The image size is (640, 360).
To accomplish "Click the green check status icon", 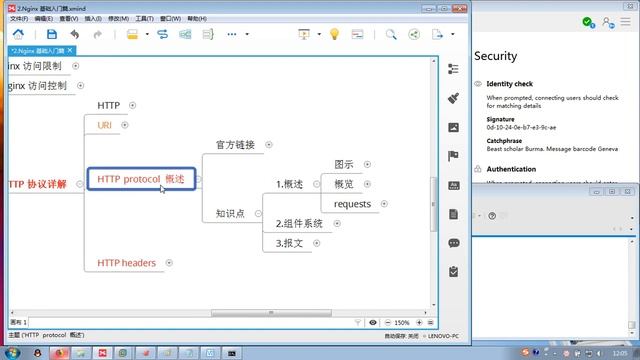I will (x=588, y=22).
